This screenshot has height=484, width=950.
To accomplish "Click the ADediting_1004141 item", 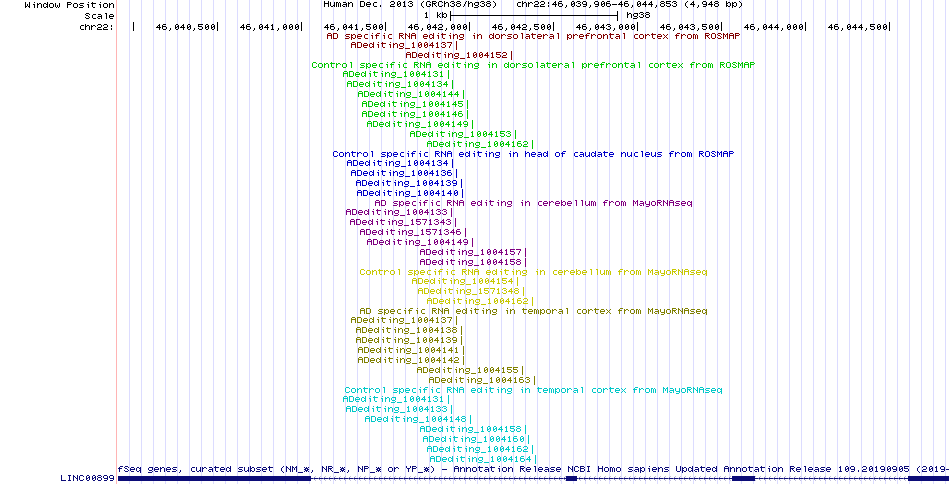I will (411, 350).
